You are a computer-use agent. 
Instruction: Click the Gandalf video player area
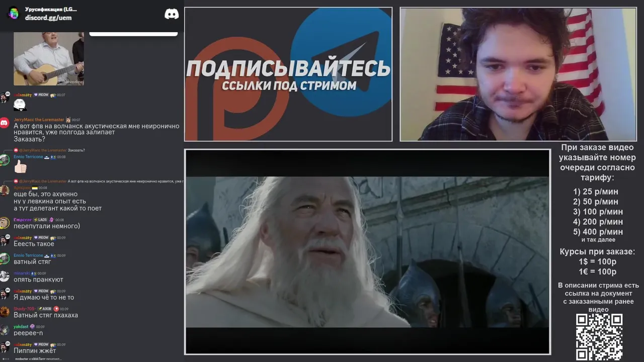click(x=367, y=252)
